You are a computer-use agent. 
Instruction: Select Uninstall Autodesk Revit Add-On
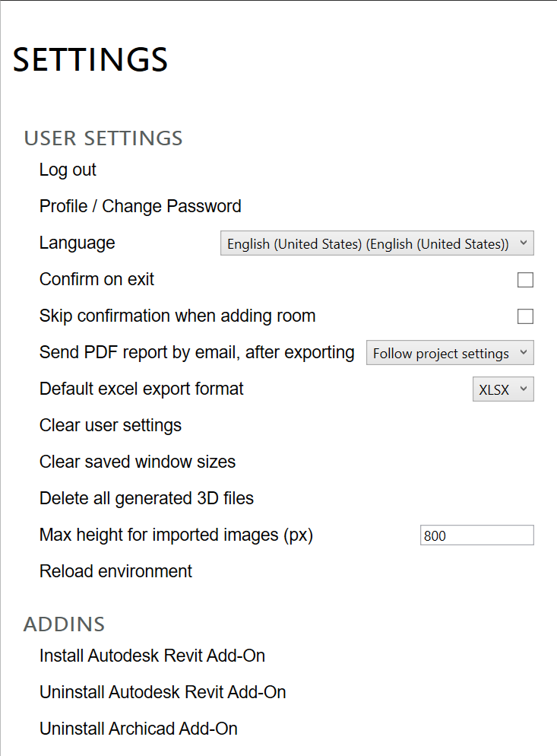163,692
